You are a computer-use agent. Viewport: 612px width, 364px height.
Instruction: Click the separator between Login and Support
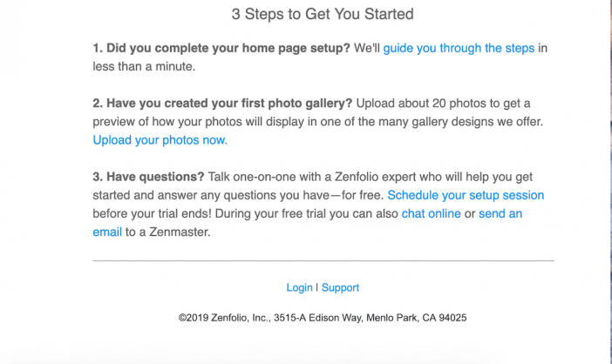pos(317,287)
